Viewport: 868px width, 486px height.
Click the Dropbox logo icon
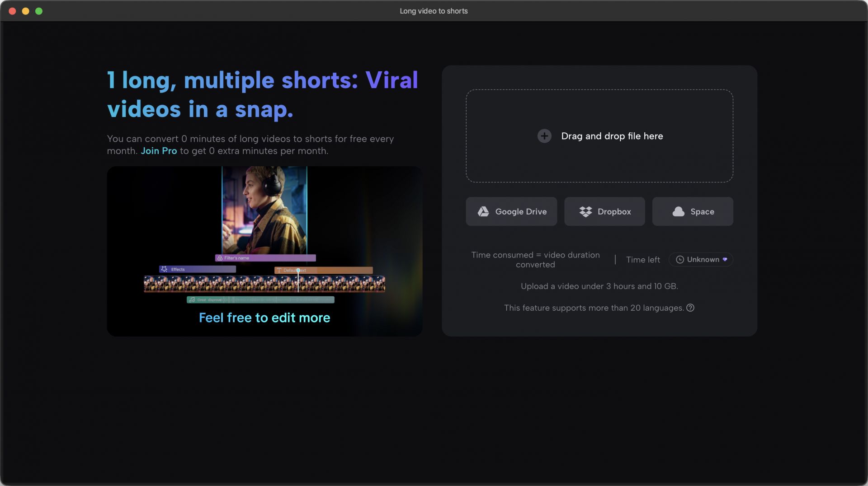[x=585, y=211]
